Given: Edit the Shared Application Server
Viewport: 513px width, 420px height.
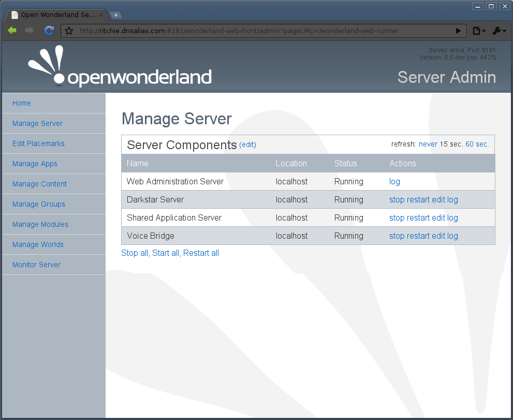Looking at the screenshot, I should 438,218.
